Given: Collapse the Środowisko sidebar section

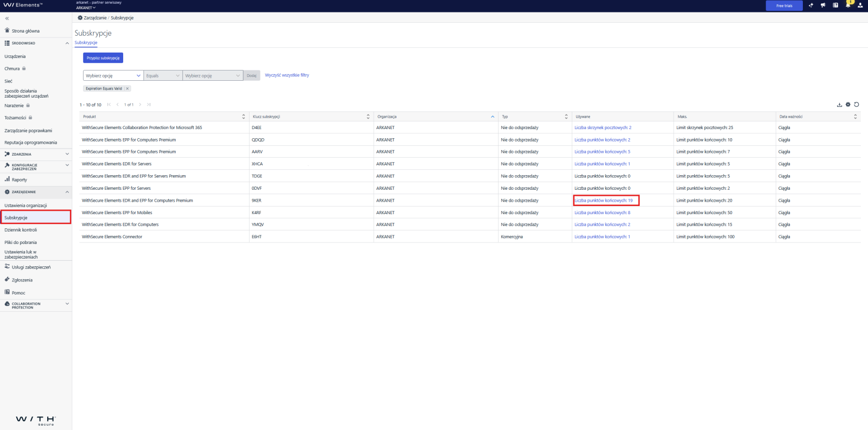Looking at the screenshot, I should click(x=67, y=43).
